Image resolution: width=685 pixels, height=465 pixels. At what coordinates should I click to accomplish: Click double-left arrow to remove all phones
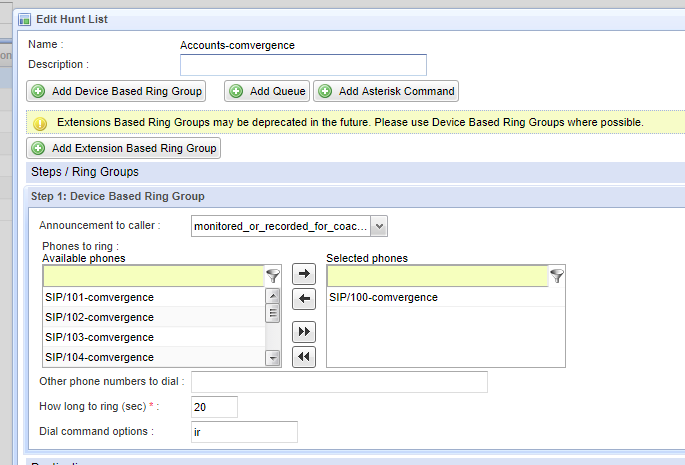click(x=304, y=357)
